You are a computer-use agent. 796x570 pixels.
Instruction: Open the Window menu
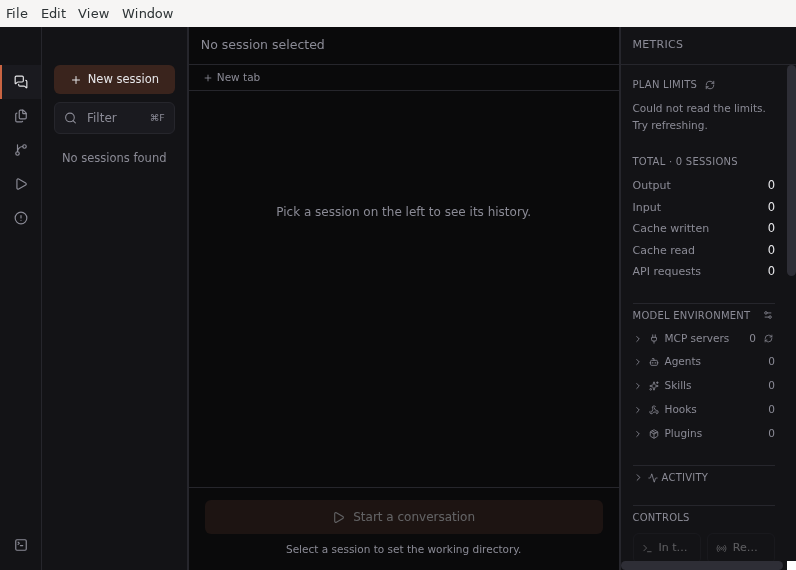coord(148,13)
